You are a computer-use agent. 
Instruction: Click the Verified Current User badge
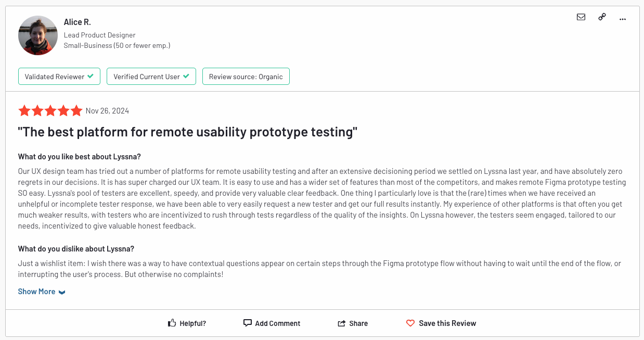pos(151,77)
